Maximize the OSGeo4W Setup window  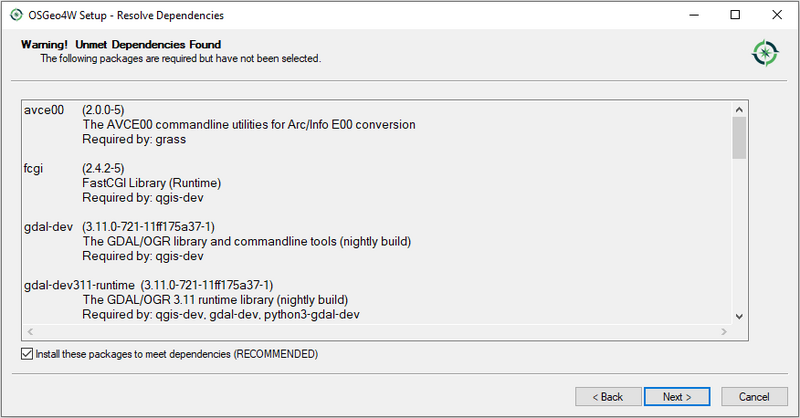[735, 15]
